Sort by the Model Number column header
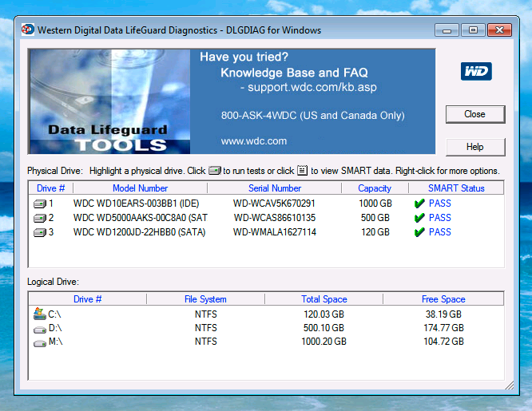The width and height of the screenshot is (532, 411). [x=140, y=188]
